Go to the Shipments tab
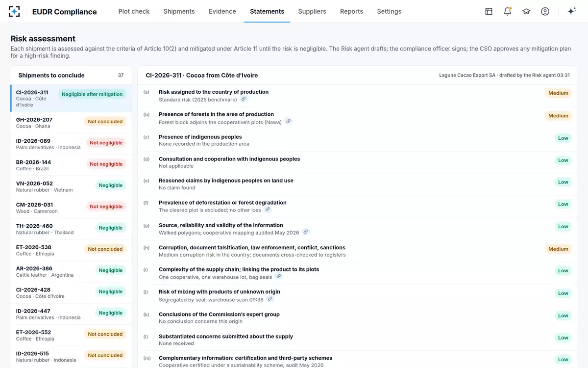 point(179,11)
